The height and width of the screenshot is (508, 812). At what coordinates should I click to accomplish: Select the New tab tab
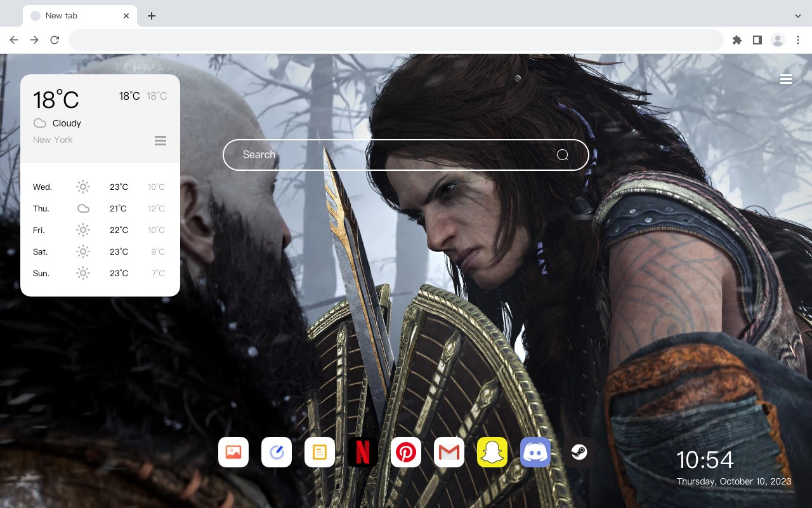point(80,16)
